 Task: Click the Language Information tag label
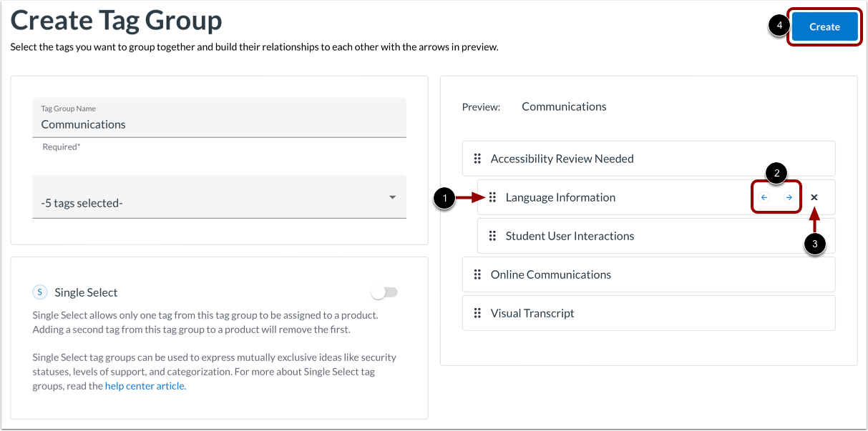(560, 197)
